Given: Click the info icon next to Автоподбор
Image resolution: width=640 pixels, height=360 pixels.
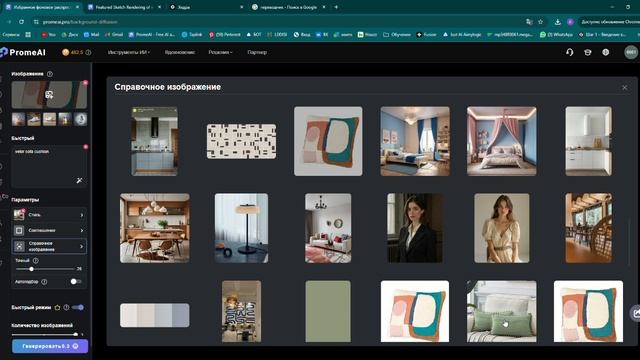Looking at the screenshot, I should coord(44,282).
